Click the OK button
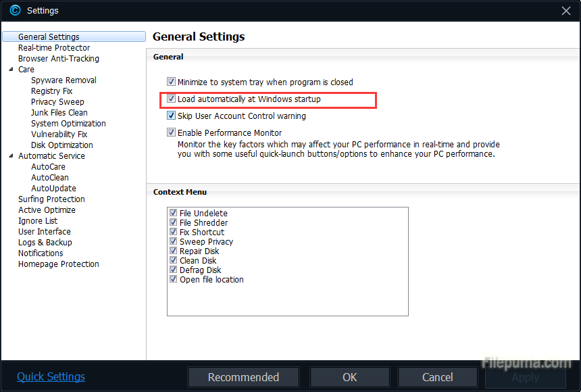 pyautogui.click(x=350, y=377)
